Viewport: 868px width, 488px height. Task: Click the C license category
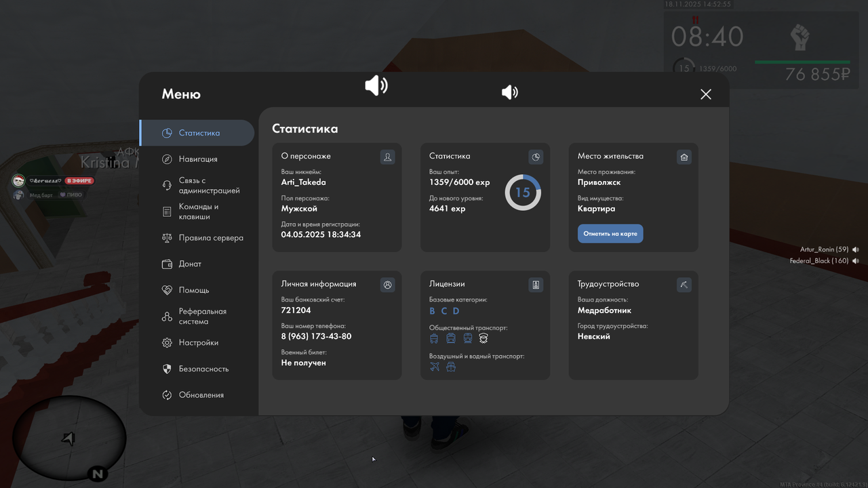(444, 311)
